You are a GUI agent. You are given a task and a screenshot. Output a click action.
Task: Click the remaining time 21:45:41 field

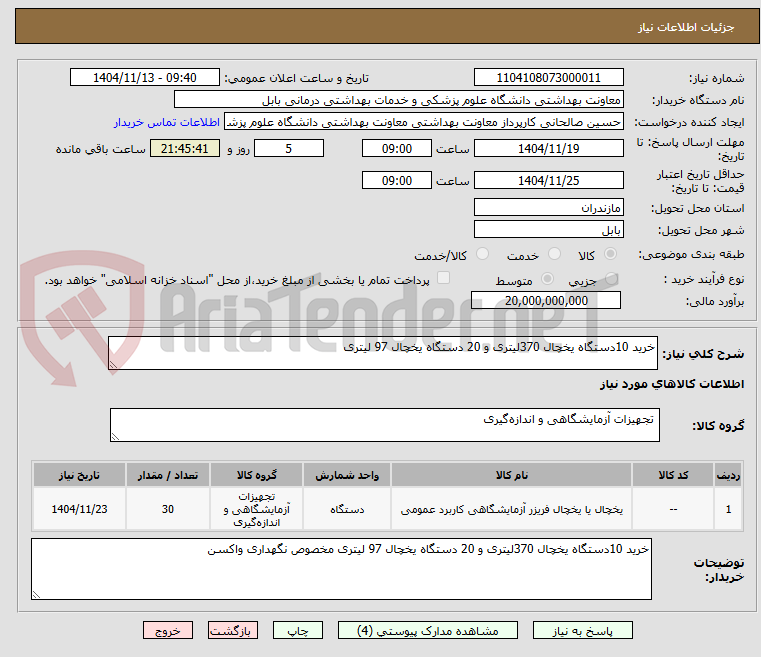(x=184, y=148)
